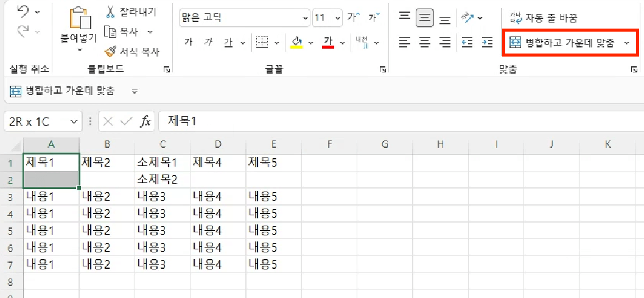The width and height of the screenshot is (644, 298).
Task: Toggle right horizontal alignment
Action: [x=445, y=43]
